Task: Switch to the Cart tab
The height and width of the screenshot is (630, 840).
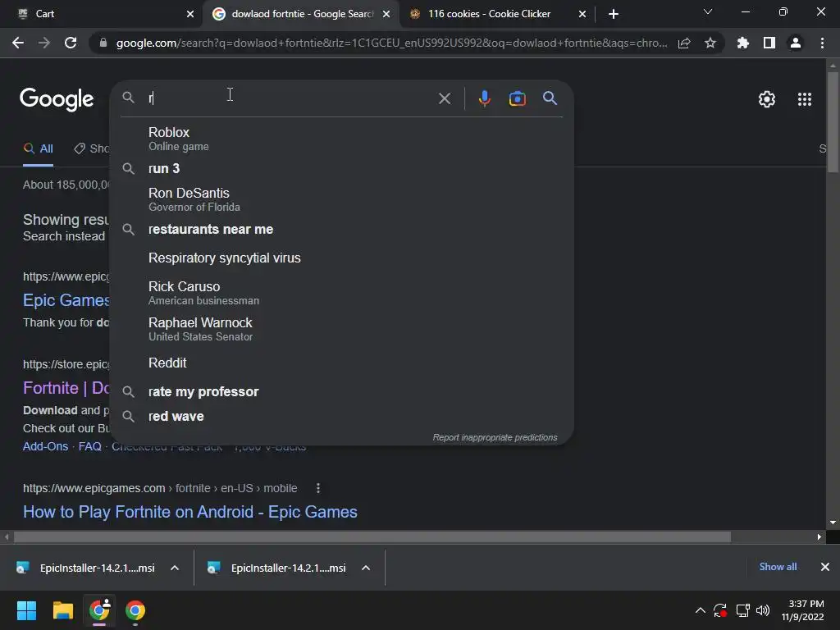Action: [x=101, y=14]
